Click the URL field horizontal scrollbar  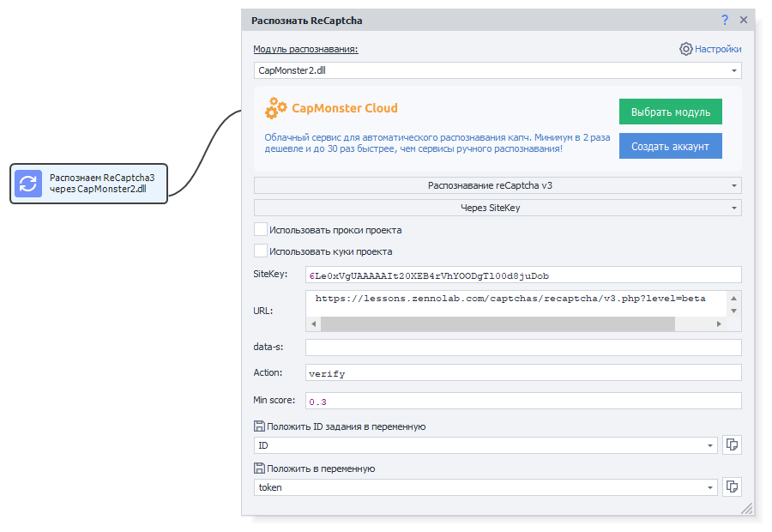pos(498,324)
